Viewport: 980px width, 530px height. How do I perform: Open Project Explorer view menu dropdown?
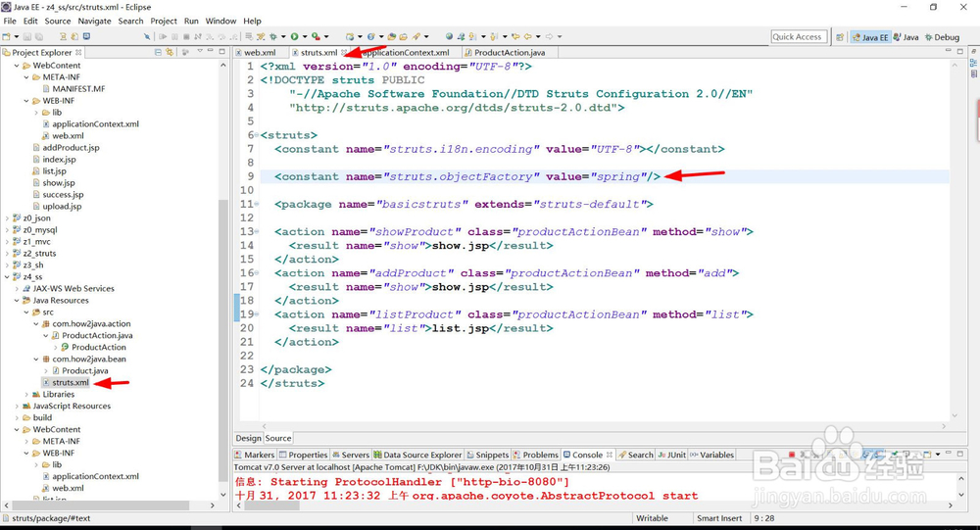click(x=200, y=52)
